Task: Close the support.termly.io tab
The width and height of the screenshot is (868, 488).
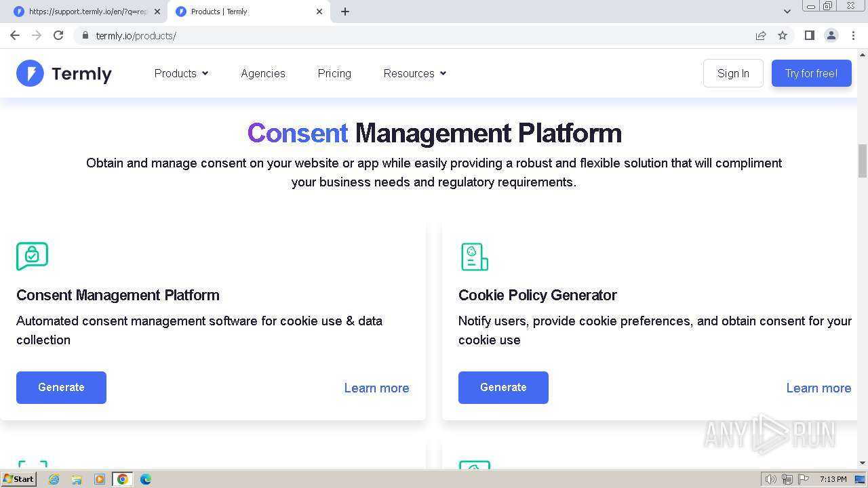Action: click(157, 12)
